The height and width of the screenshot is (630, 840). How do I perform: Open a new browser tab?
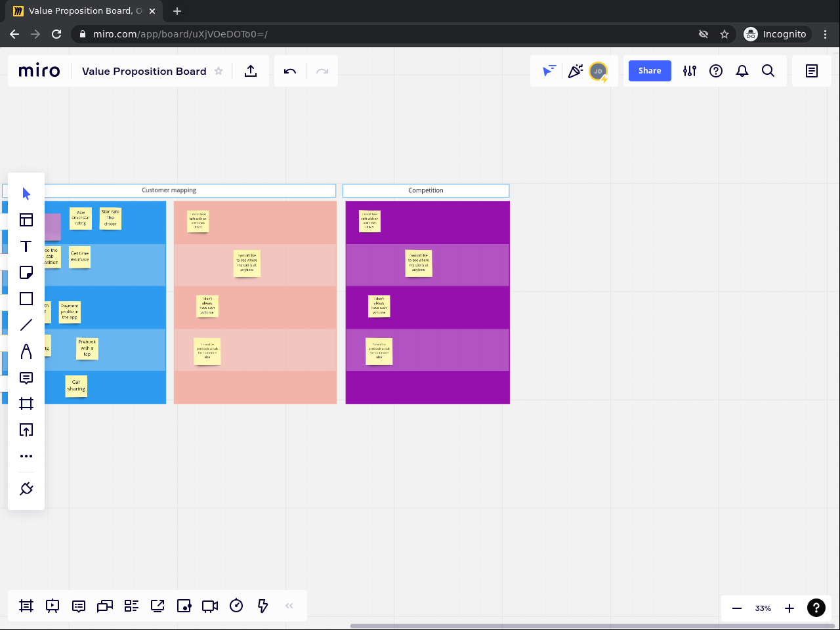click(x=177, y=11)
